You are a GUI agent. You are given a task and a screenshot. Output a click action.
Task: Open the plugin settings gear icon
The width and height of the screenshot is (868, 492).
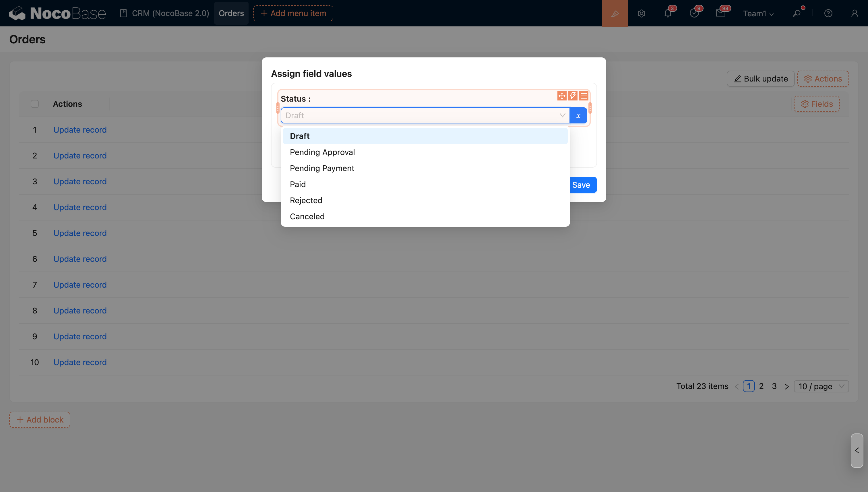(641, 13)
